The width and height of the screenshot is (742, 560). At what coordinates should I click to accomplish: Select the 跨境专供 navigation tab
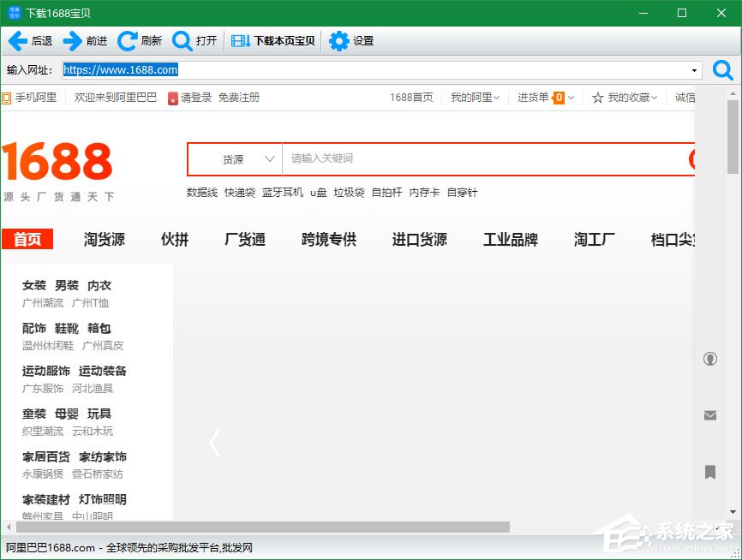[327, 240]
